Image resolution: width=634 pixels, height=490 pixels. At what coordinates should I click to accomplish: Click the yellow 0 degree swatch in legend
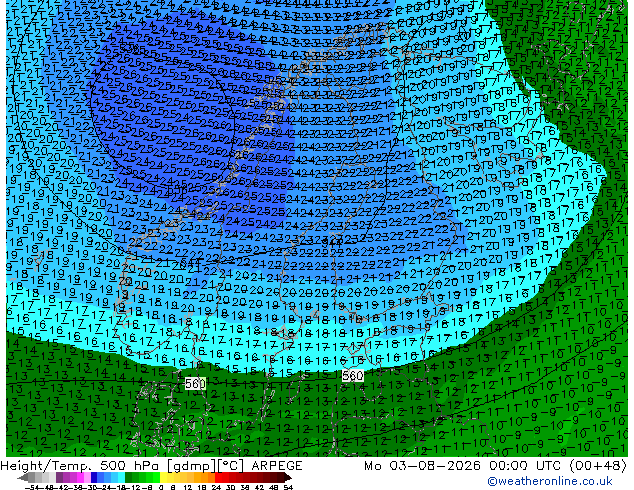pos(164,478)
